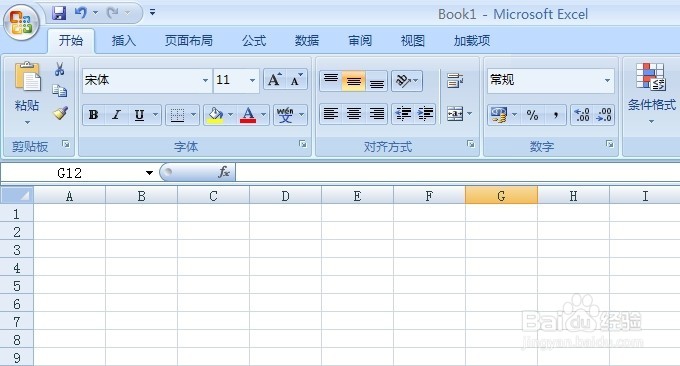Open the 视图 (View) tab
Screen dimensions: 680x366
pyautogui.click(x=412, y=41)
